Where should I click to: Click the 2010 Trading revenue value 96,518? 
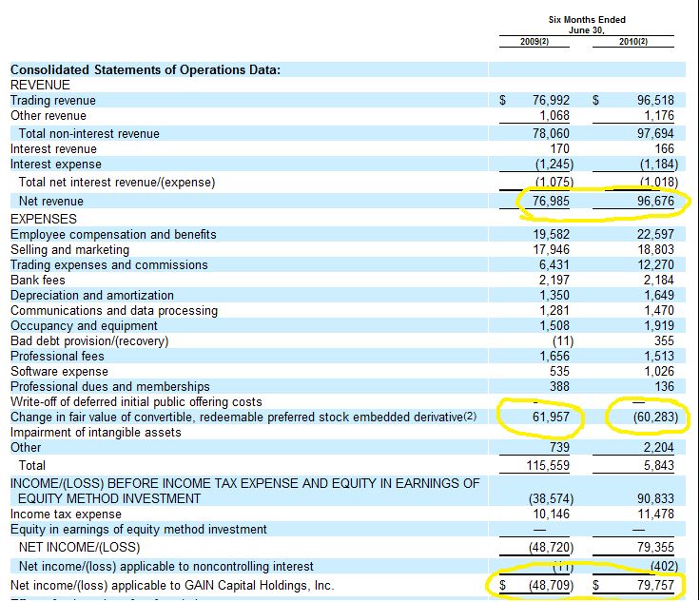tap(655, 101)
